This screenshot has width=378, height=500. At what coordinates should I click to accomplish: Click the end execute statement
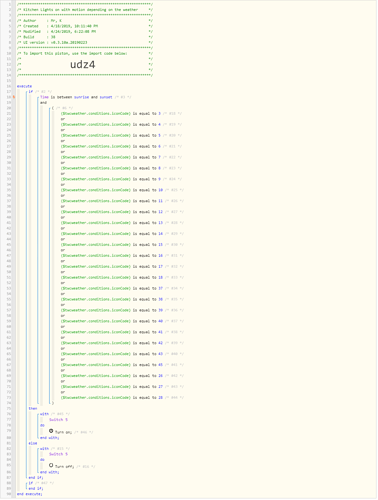tap(30, 494)
